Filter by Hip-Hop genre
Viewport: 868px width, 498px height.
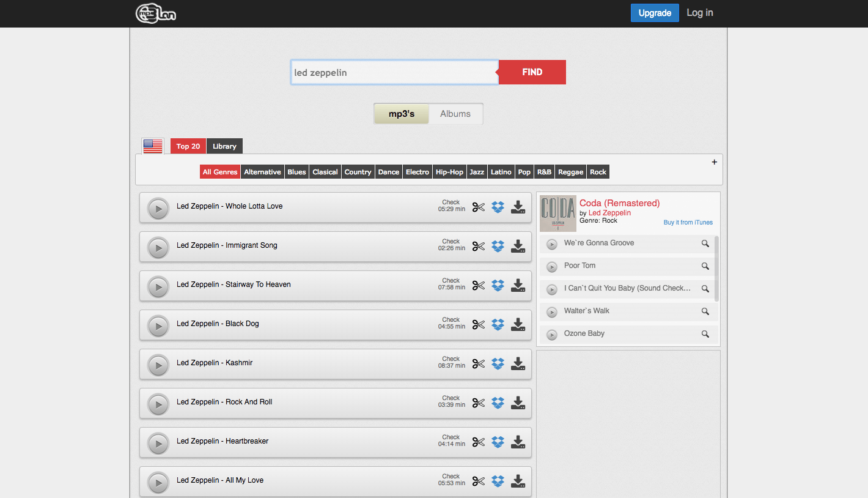pyautogui.click(x=449, y=172)
